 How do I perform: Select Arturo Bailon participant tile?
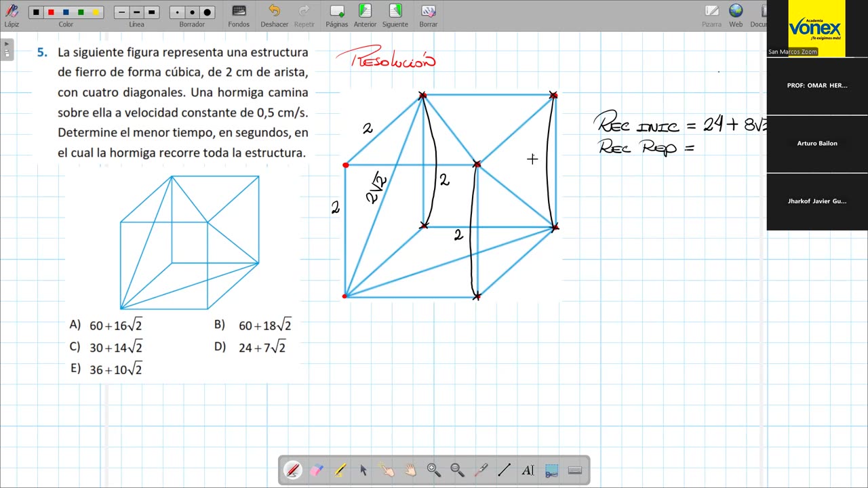point(817,144)
